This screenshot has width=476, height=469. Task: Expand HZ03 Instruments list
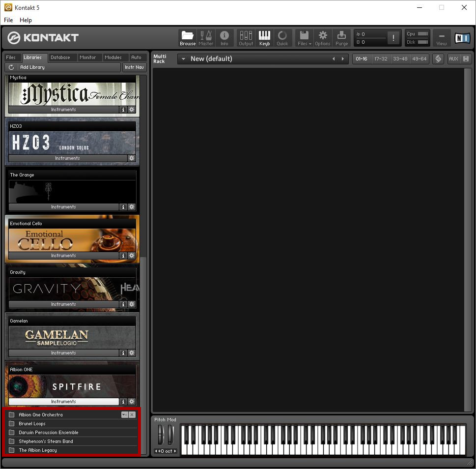(67, 158)
